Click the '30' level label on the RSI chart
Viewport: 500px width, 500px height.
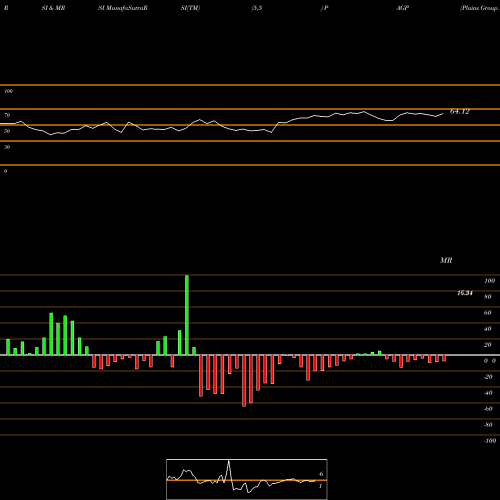[7, 147]
